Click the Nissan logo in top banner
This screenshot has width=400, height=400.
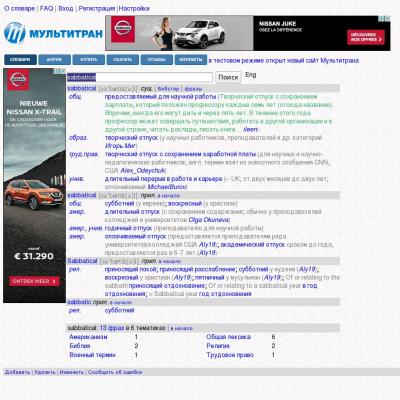point(123,29)
